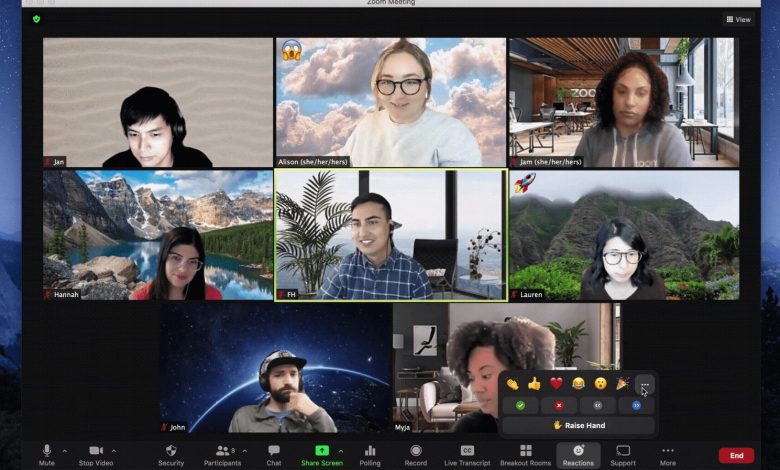This screenshot has width=780, height=470.
Task: Click the 'Jan' name label
Action: tap(59, 162)
